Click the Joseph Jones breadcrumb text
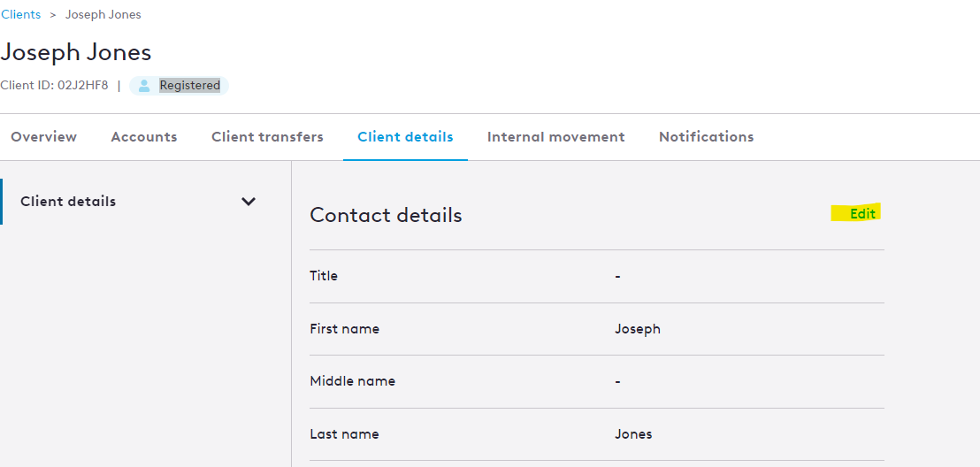This screenshot has height=467, width=980. [103, 14]
